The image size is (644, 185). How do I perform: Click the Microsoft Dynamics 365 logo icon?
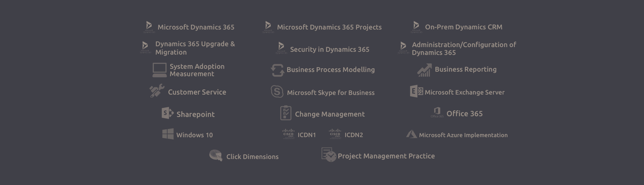click(x=149, y=27)
